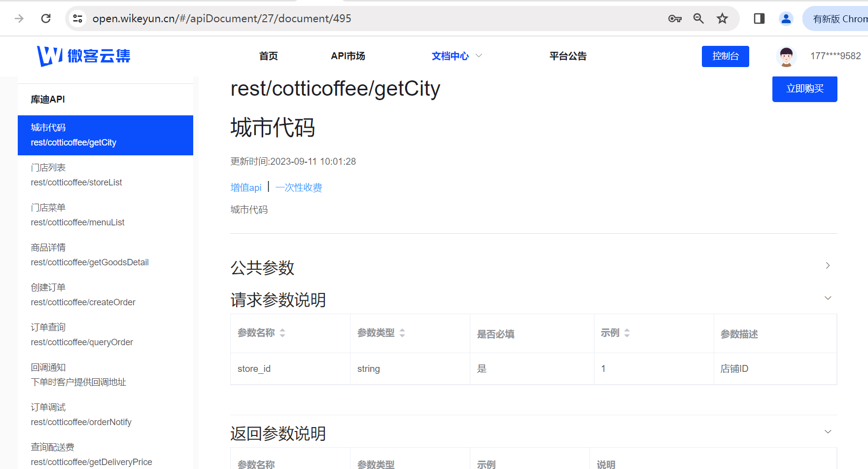This screenshot has width=868, height=469.
Task: Open the user avatar picture
Action: 786,56
